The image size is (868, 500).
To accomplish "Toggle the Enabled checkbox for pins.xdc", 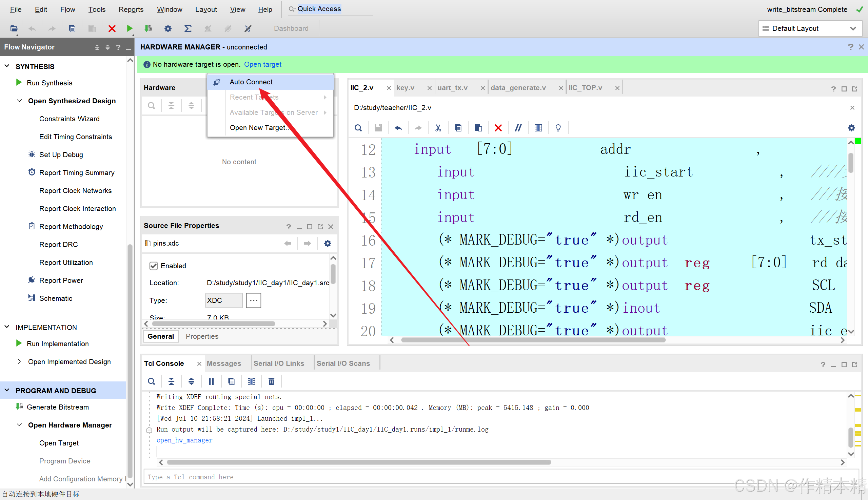I will click(154, 266).
